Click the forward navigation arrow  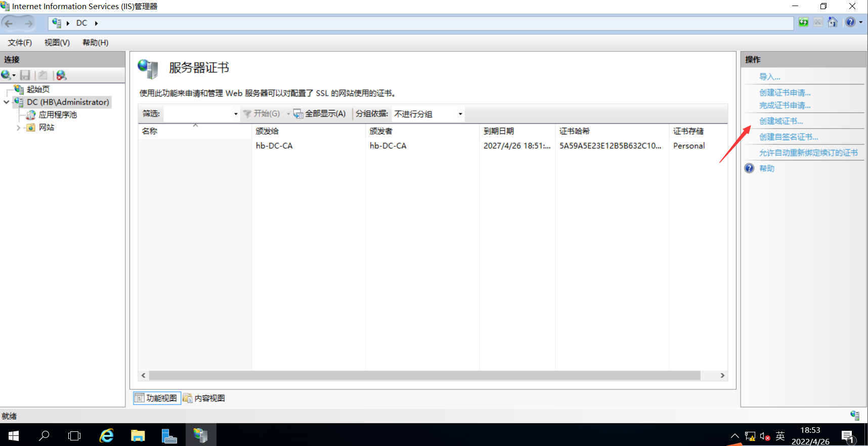pyautogui.click(x=28, y=23)
